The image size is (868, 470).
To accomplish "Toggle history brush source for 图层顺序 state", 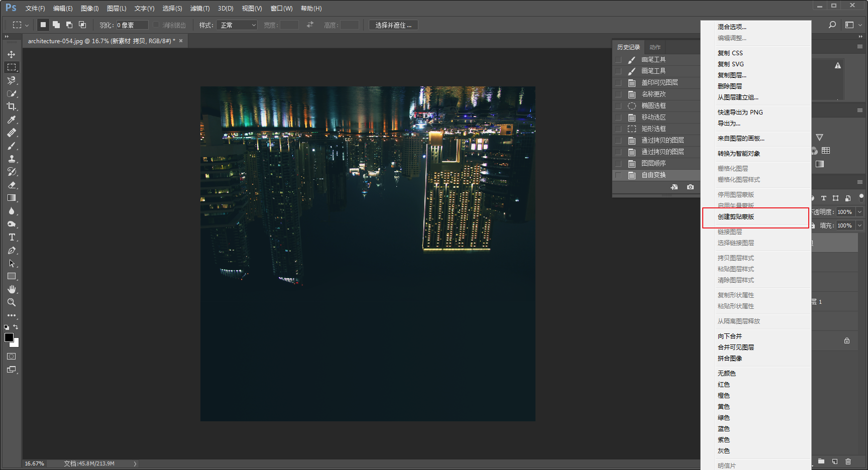I will click(x=618, y=164).
